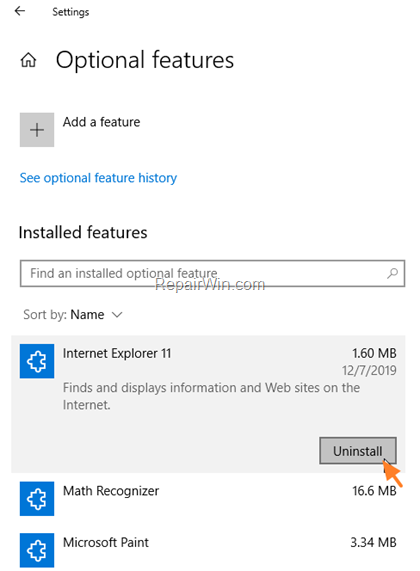Image resolution: width=420 pixels, height=571 pixels.
Task: Uninstall Internet Explorer 11
Action: [x=358, y=451]
